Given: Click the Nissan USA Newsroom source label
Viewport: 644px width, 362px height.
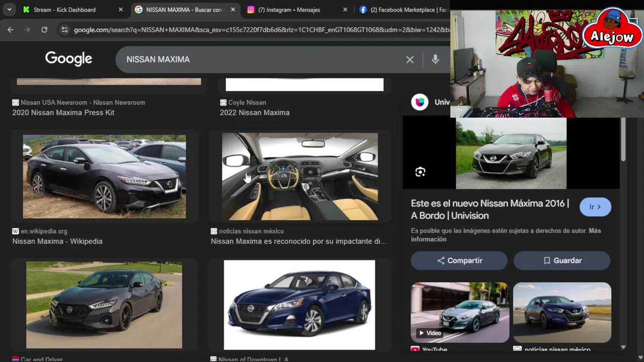Looking at the screenshot, I should pyautogui.click(x=83, y=103).
